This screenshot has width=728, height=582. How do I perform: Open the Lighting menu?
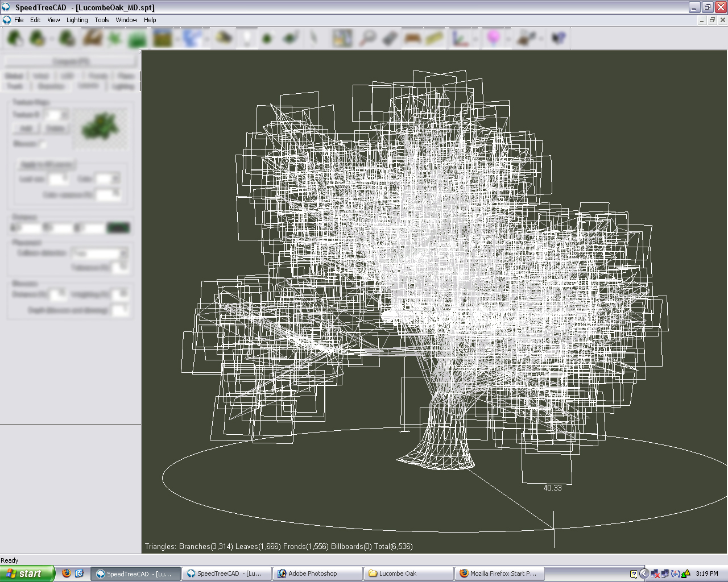coord(77,20)
